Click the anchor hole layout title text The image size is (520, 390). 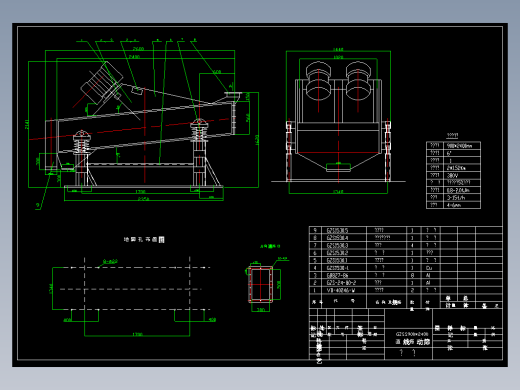tap(144, 239)
